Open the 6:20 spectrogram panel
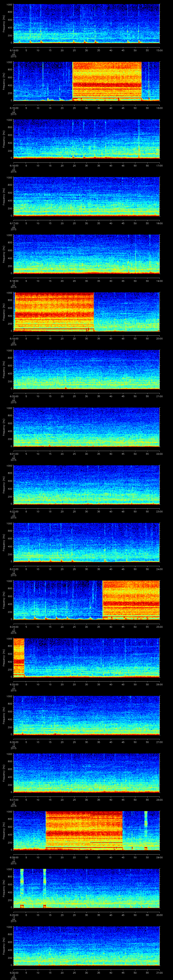This screenshot has width=173, height=980. (x=87, y=369)
